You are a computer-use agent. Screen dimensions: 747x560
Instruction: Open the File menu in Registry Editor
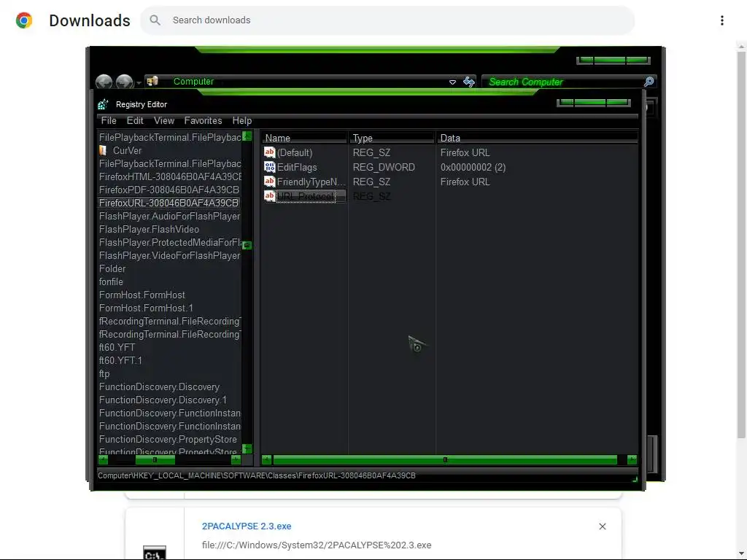point(109,121)
